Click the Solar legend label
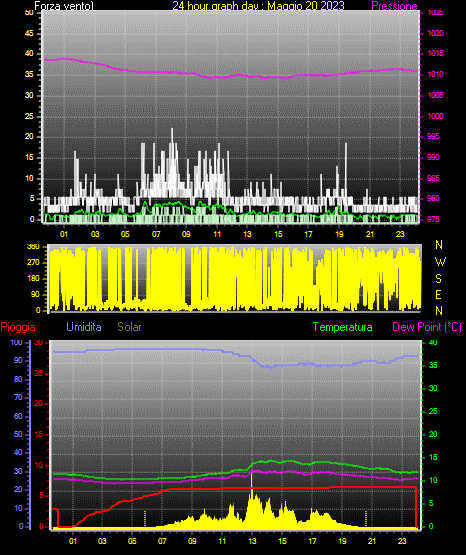Image resolution: width=466 pixels, height=555 pixels. (x=129, y=327)
